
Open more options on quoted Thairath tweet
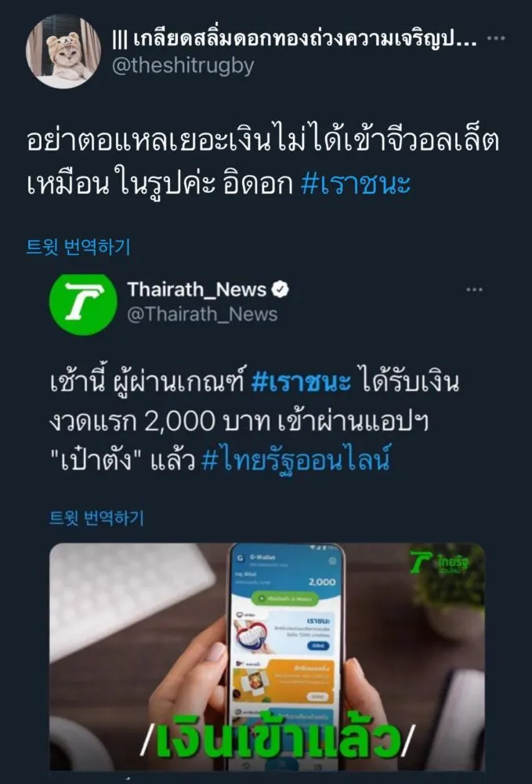point(474,289)
